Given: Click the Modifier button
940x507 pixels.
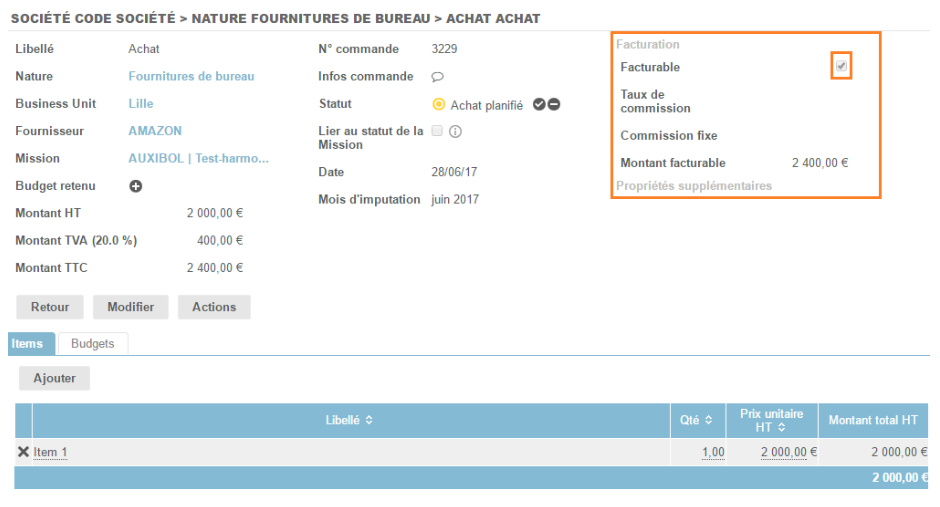Looking at the screenshot, I should click(x=130, y=307).
